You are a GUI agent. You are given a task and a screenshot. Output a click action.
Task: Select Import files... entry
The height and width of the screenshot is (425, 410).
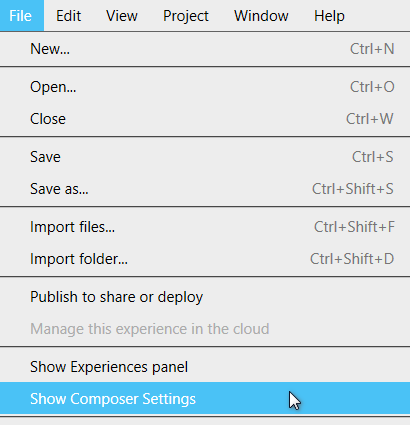pos(205,227)
